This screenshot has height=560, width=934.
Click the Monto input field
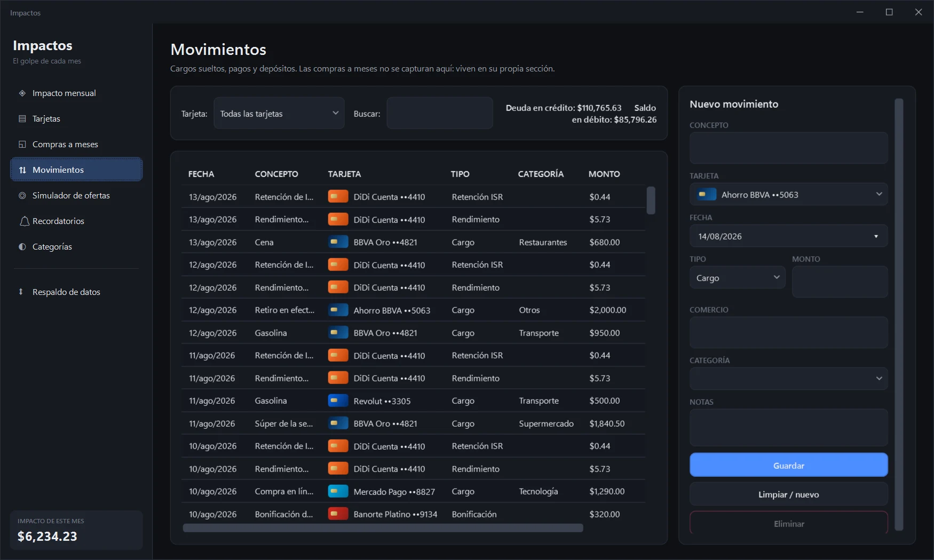(x=840, y=282)
